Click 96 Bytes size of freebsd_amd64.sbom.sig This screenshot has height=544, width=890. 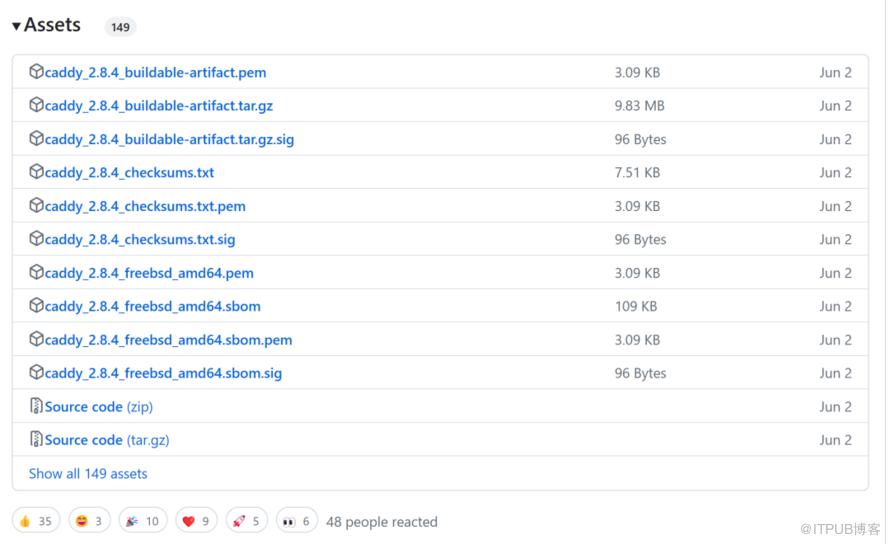point(640,374)
